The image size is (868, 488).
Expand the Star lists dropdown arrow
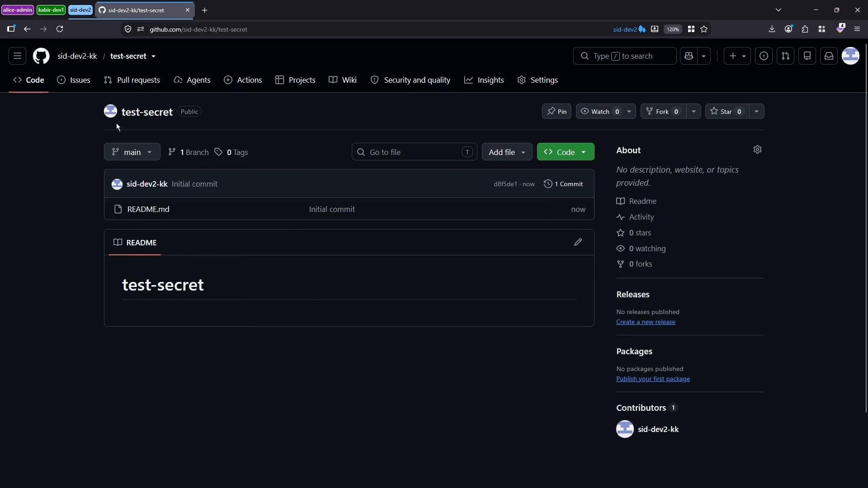(x=756, y=112)
